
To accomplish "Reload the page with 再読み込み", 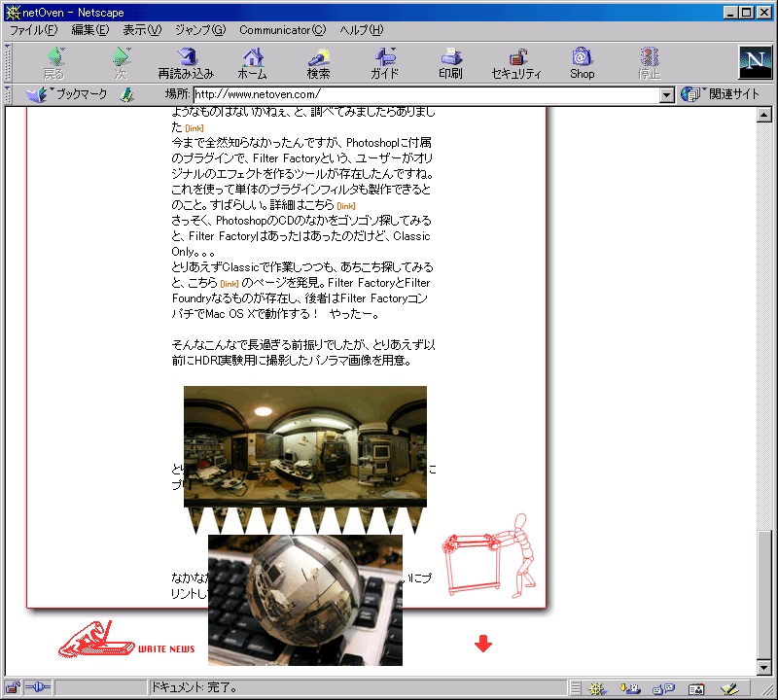I will [x=186, y=63].
